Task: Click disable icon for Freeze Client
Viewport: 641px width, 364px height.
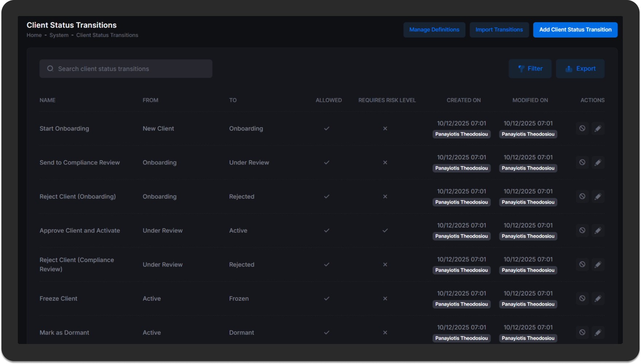Action: [x=582, y=298]
